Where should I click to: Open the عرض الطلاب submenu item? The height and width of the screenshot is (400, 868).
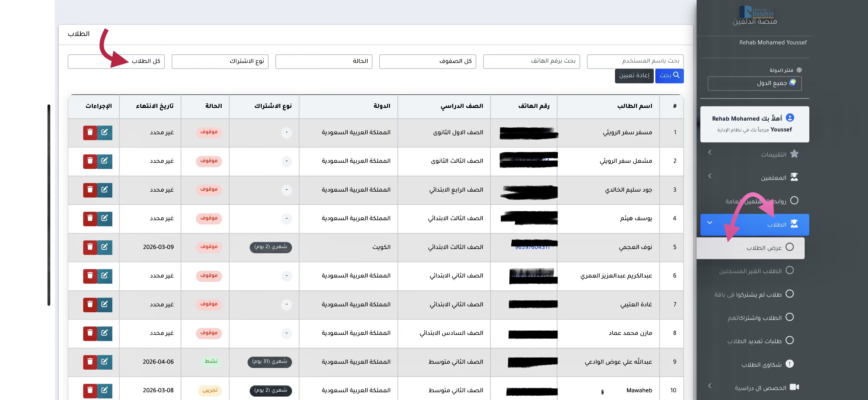point(764,248)
